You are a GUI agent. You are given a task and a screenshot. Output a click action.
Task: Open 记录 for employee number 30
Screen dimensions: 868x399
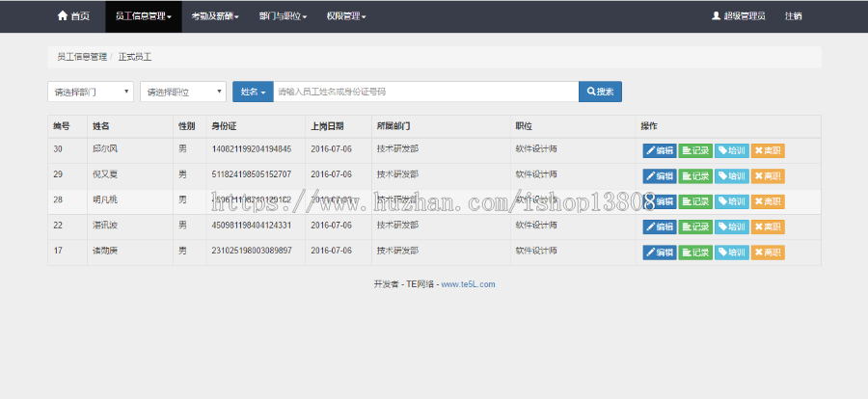pos(695,150)
